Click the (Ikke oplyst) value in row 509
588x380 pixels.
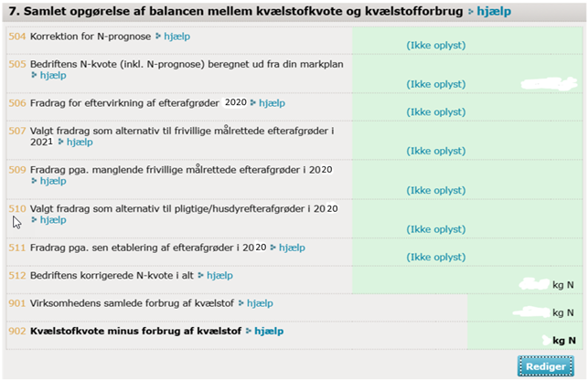(x=436, y=190)
